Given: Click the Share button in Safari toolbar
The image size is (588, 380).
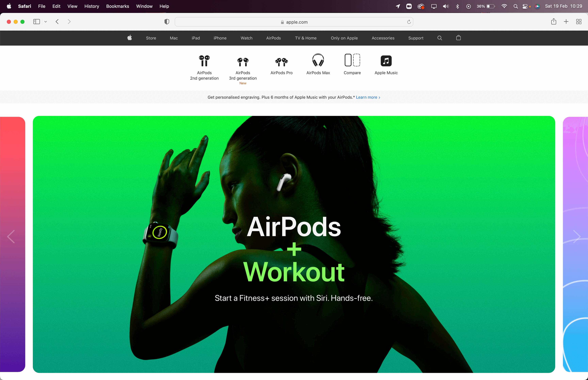Looking at the screenshot, I should (553, 21).
